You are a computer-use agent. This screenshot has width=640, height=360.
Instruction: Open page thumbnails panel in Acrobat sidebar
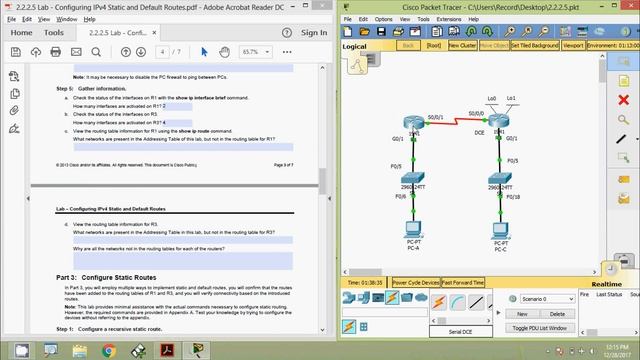[14, 93]
